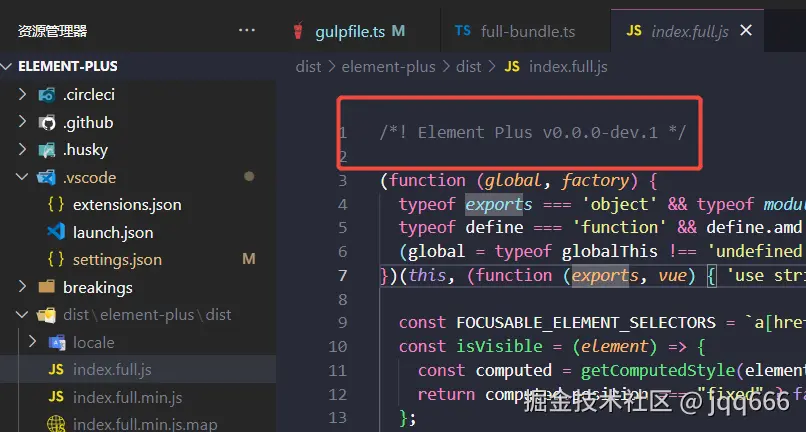
Task: Click line number 7 in the gutter
Action: click(343, 276)
